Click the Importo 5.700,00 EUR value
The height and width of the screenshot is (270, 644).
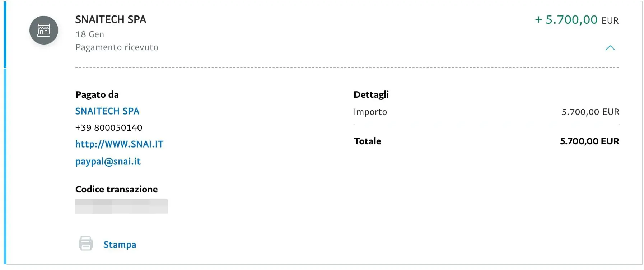click(x=590, y=112)
